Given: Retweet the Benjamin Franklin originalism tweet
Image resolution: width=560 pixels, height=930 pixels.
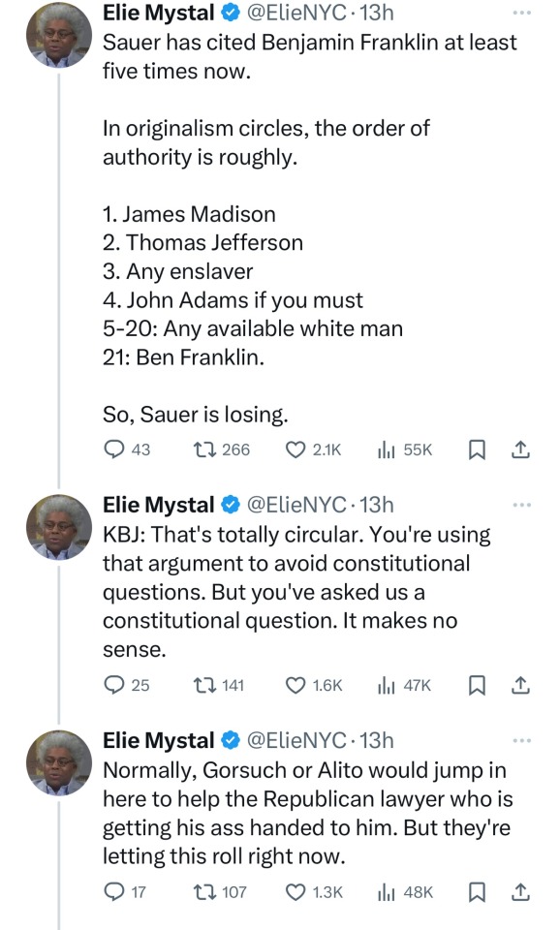Looking at the screenshot, I should pyautogui.click(x=222, y=450).
